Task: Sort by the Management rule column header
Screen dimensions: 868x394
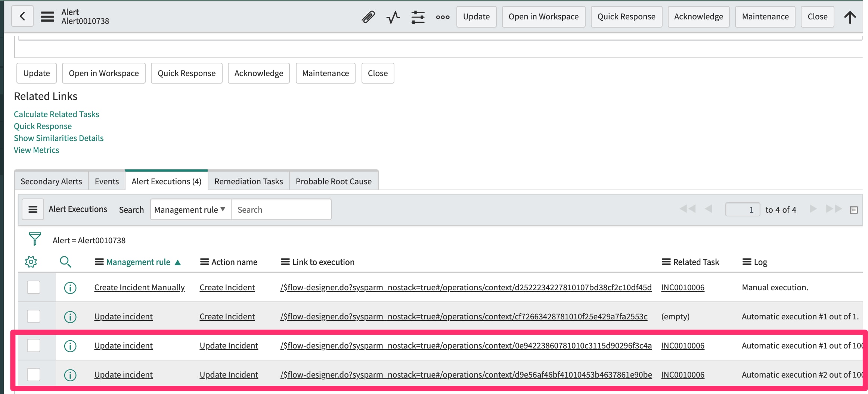Action: [138, 262]
